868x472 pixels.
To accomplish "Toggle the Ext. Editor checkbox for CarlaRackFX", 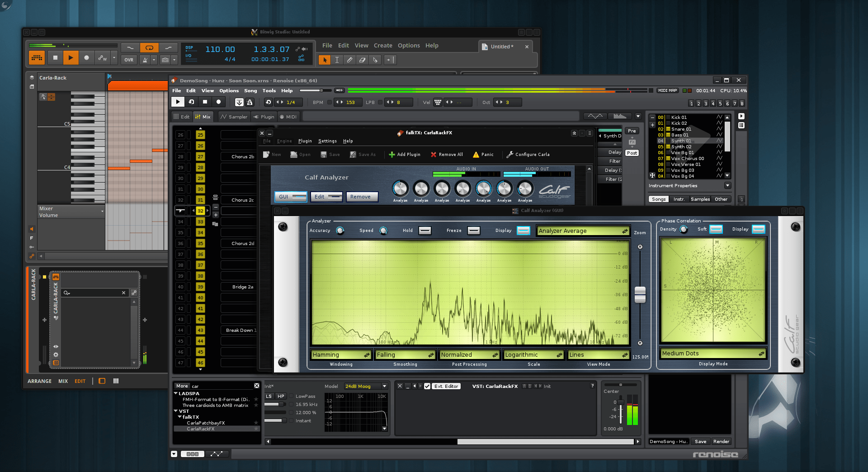I will pyautogui.click(x=427, y=386).
